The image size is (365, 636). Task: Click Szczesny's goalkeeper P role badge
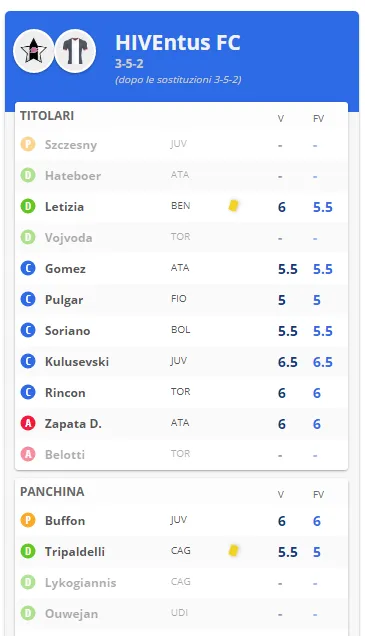28,144
